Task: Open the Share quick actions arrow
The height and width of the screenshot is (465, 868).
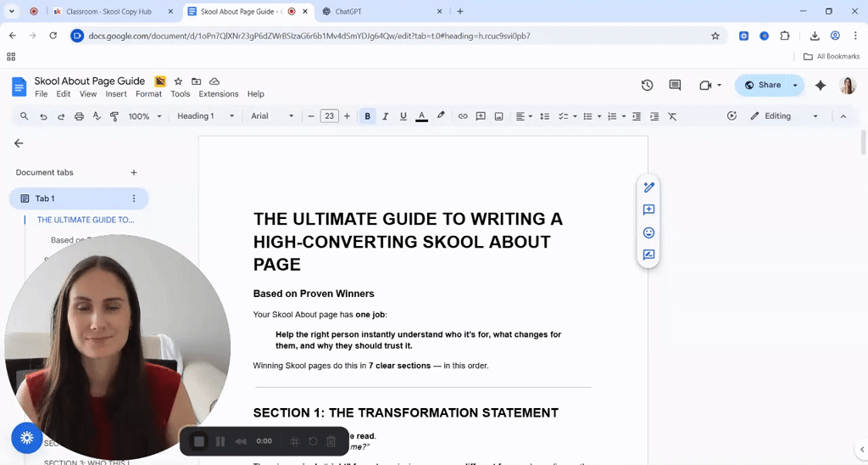Action: pyautogui.click(x=795, y=86)
